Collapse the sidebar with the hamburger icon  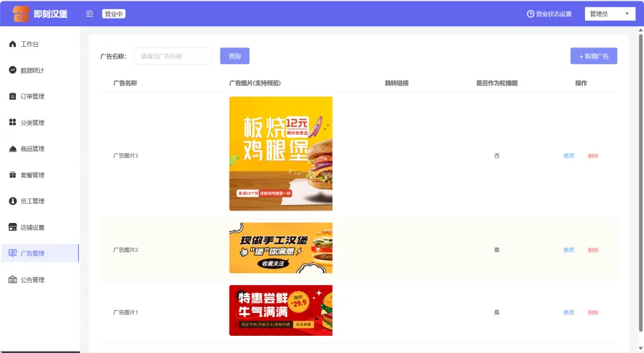[x=89, y=14]
